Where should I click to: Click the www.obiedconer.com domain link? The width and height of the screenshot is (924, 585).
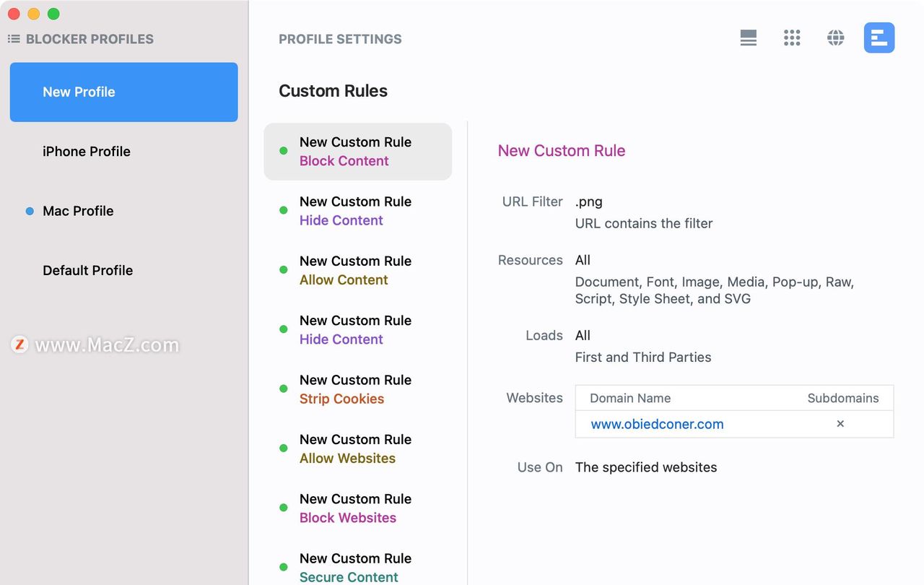tap(657, 424)
